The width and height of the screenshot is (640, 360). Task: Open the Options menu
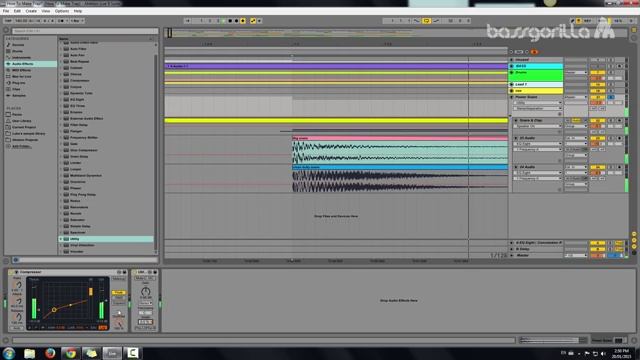click(x=62, y=11)
